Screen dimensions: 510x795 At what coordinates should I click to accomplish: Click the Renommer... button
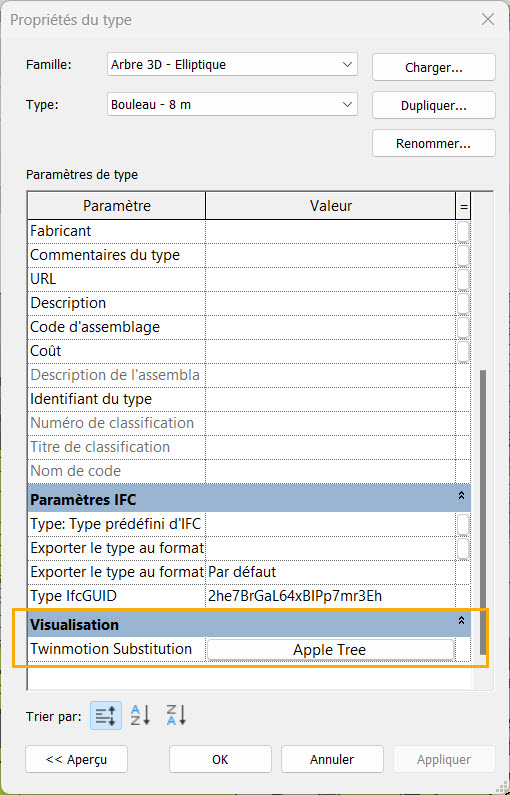click(x=433, y=143)
